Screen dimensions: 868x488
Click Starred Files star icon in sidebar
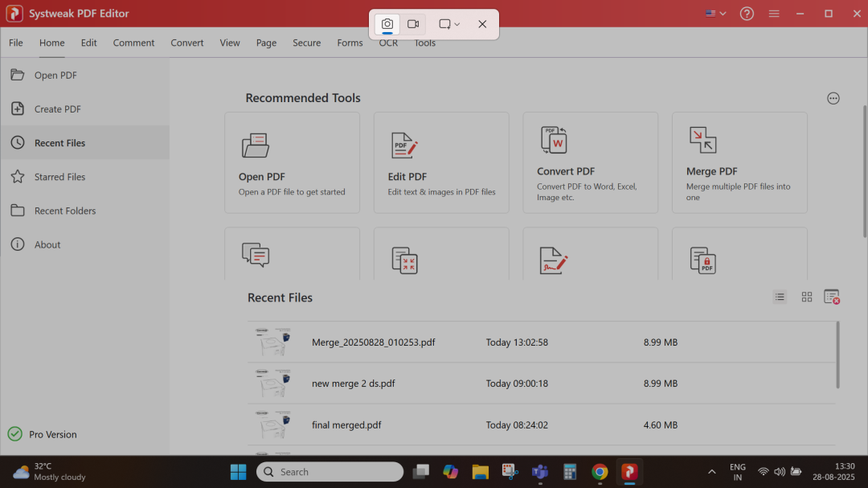pos(17,176)
